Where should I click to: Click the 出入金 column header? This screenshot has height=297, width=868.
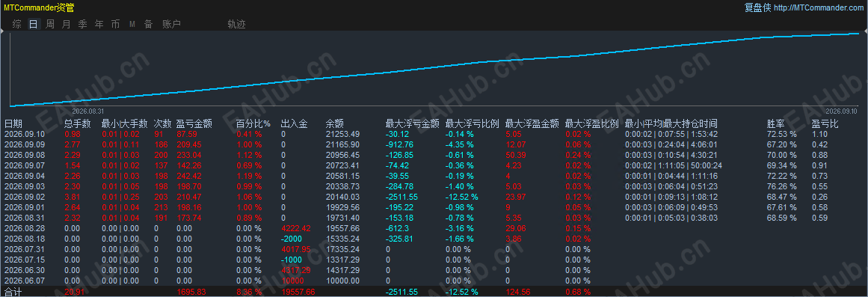pos(294,123)
